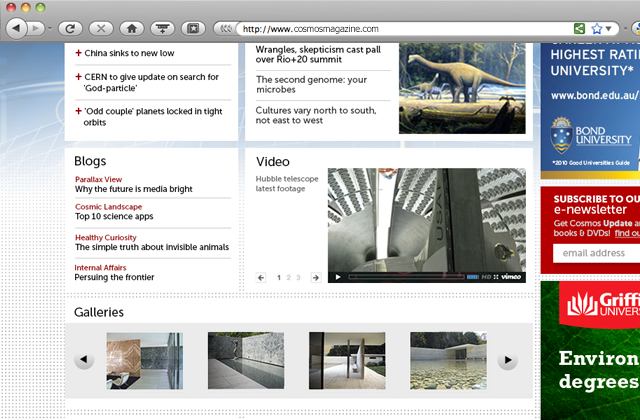The width and height of the screenshot is (640, 420).
Task: Click the Hubble video frame
Action: [x=427, y=220]
